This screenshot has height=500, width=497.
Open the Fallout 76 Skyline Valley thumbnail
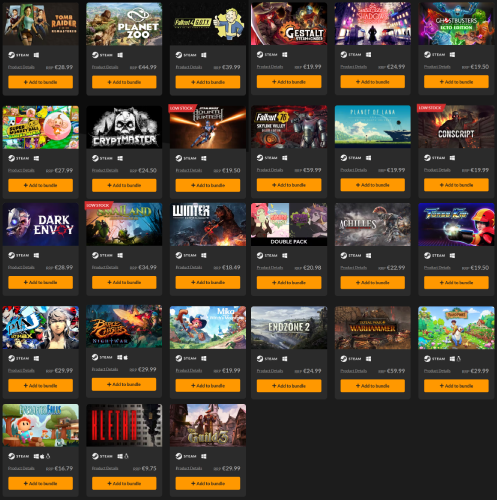(289, 127)
